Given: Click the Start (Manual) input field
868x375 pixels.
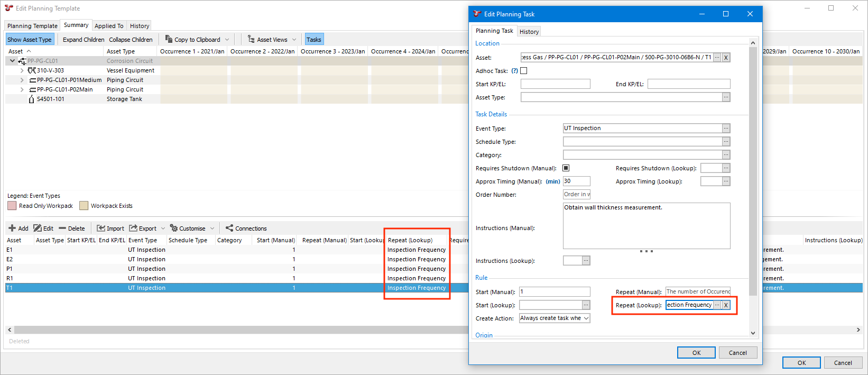Looking at the screenshot, I should (x=555, y=292).
